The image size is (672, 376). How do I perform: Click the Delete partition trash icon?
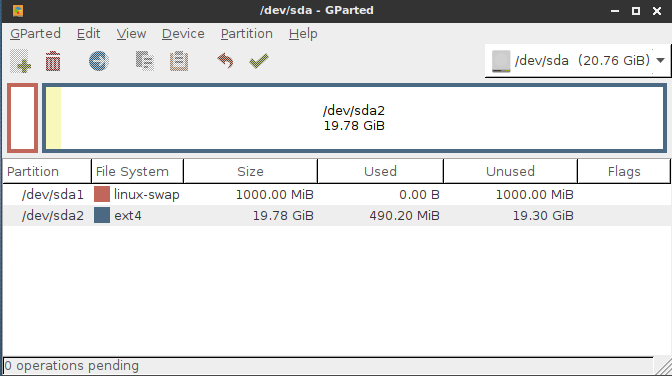pyautogui.click(x=53, y=61)
